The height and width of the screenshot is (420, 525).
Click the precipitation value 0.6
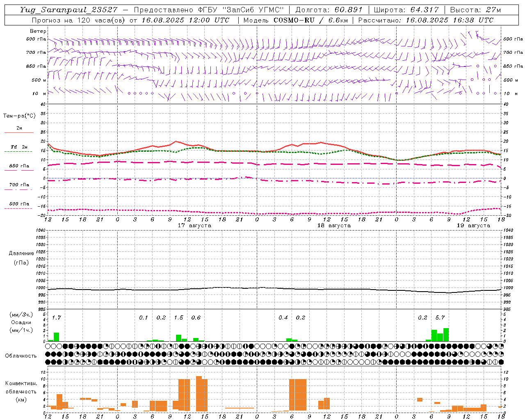pyautogui.click(x=196, y=317)
